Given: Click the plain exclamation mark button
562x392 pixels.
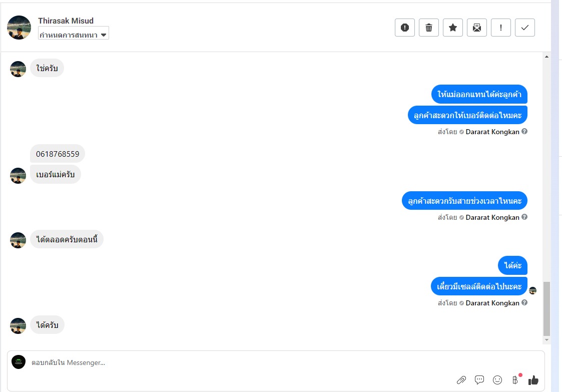Looking at the screenshot, I should [501, 28].
